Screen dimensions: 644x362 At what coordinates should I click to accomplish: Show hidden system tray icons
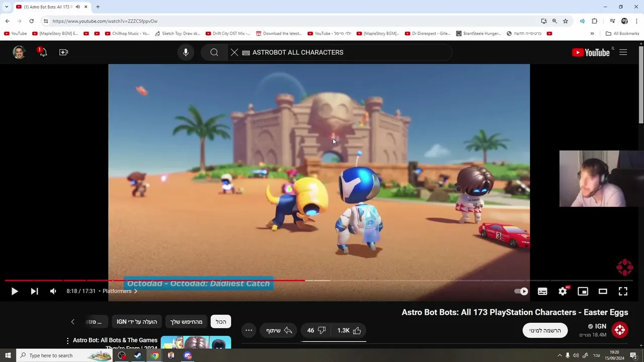click(x=559, y=355)
